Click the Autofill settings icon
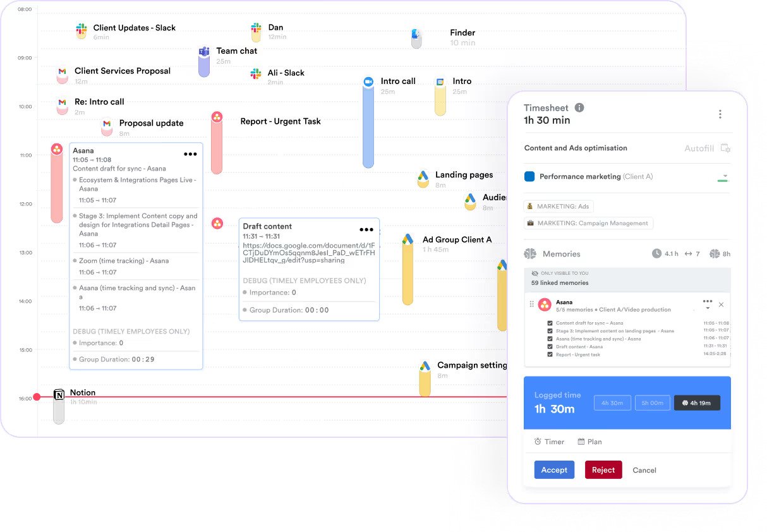Viewport: 767px width, 532px height. pyautogui.click(x=726, y=148)
